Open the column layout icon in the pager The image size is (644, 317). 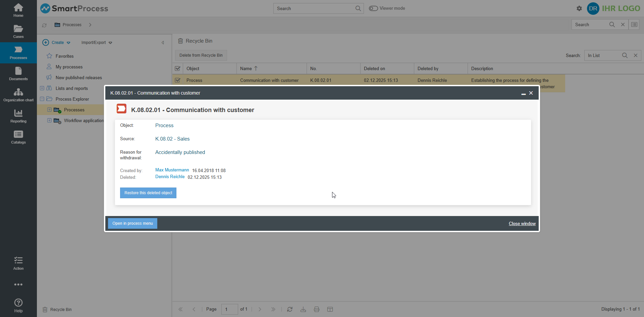point(330,309)
